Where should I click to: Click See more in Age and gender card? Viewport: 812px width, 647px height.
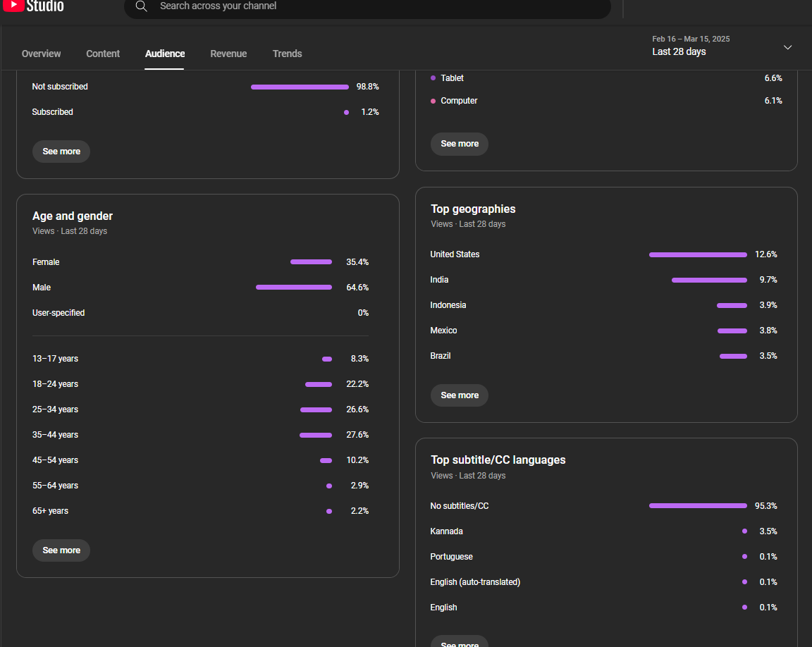[61, 550]
